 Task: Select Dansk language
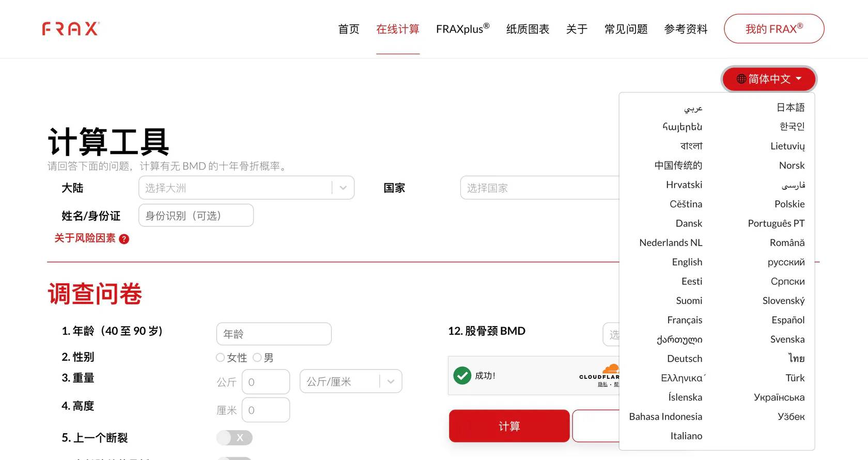[689, 223]
